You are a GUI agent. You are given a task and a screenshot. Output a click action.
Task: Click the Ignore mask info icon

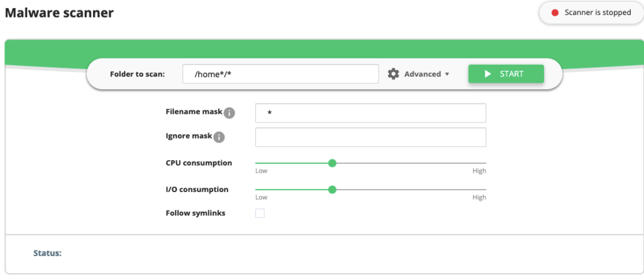219,137
